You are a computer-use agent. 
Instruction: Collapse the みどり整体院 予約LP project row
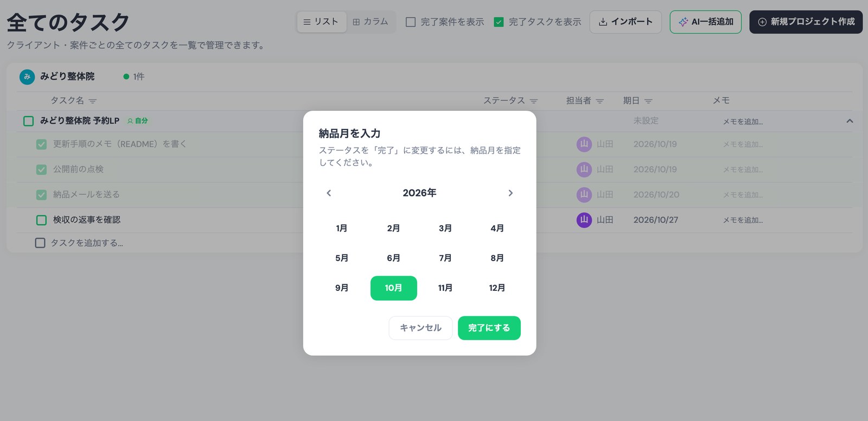(x=850, y=121)
